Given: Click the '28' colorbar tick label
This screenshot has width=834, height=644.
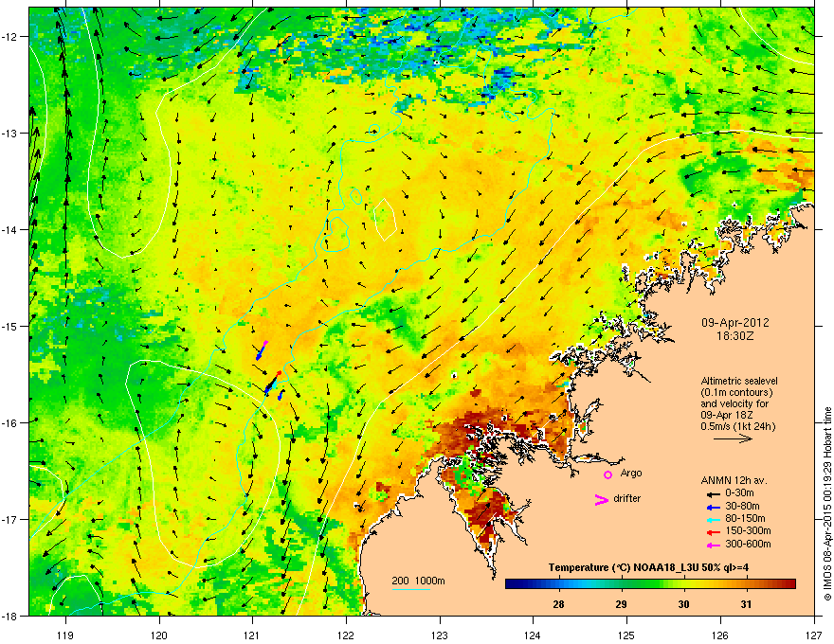Looking at the screenshot, I should 558,604.
